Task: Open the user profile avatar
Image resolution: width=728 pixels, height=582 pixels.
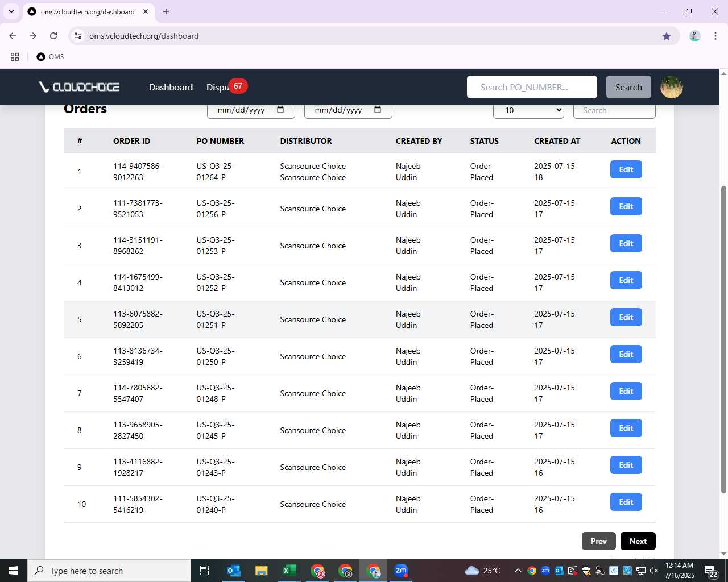Action: pos(671,87)
